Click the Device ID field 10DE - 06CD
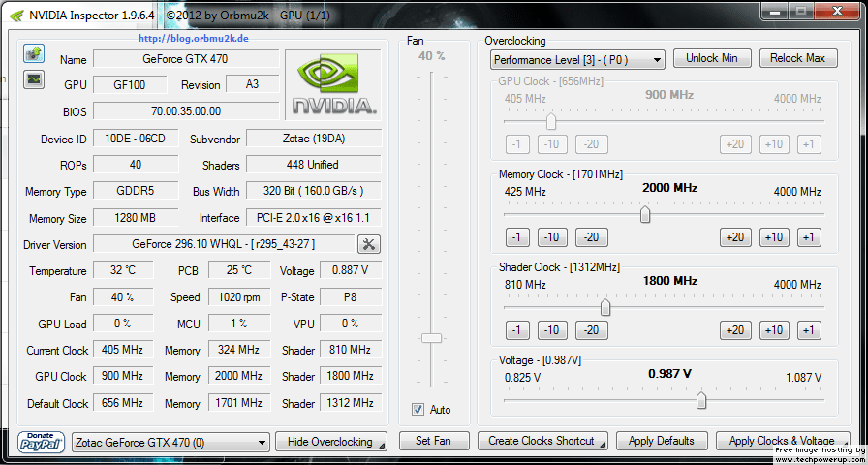 tap(136, 139)
